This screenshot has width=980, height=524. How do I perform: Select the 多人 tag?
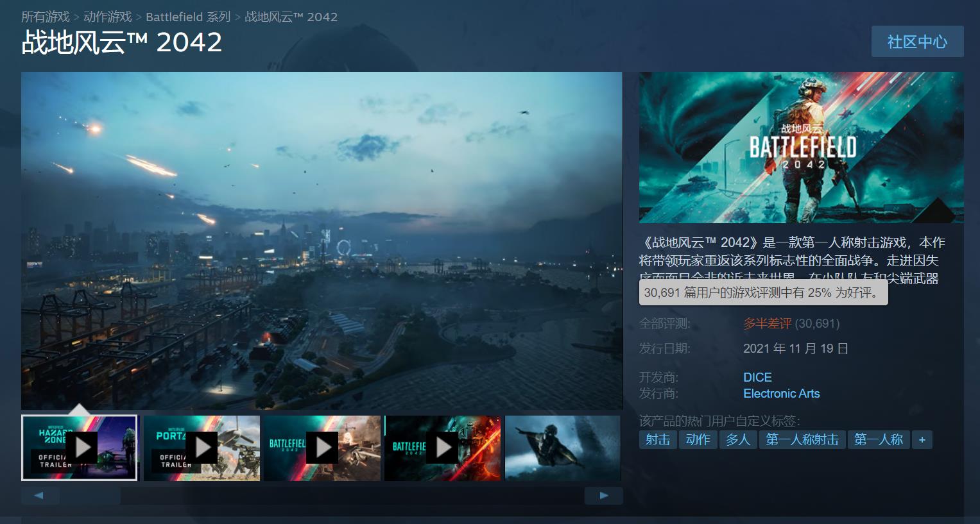click(x=737, y=440)
